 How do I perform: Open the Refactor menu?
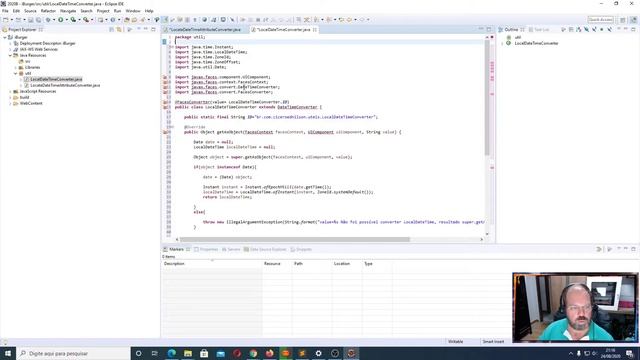tap(48, 11)
